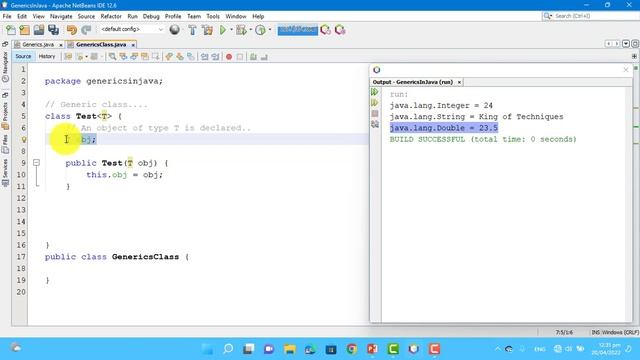Click the Open Project toolbar icon

click(x=39, y=30)
